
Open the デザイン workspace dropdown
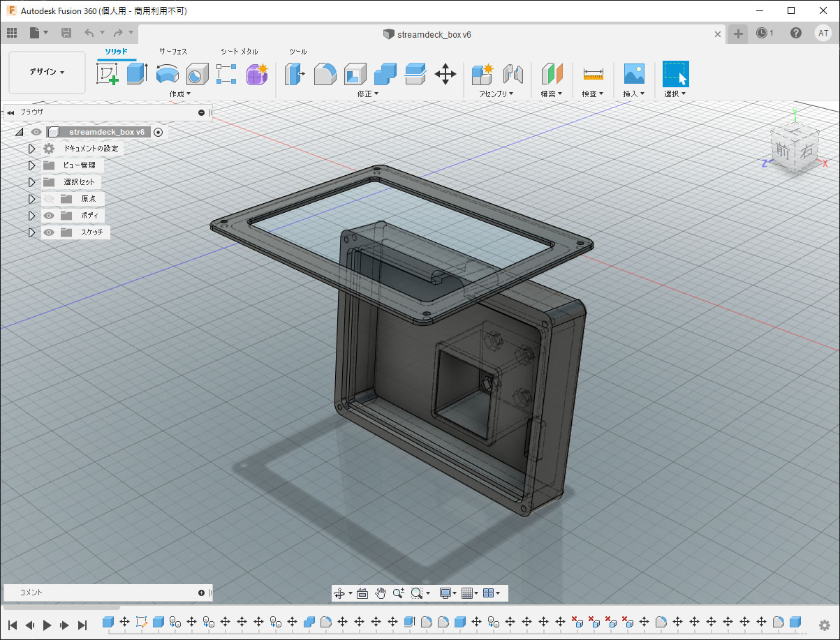point(47,72)
